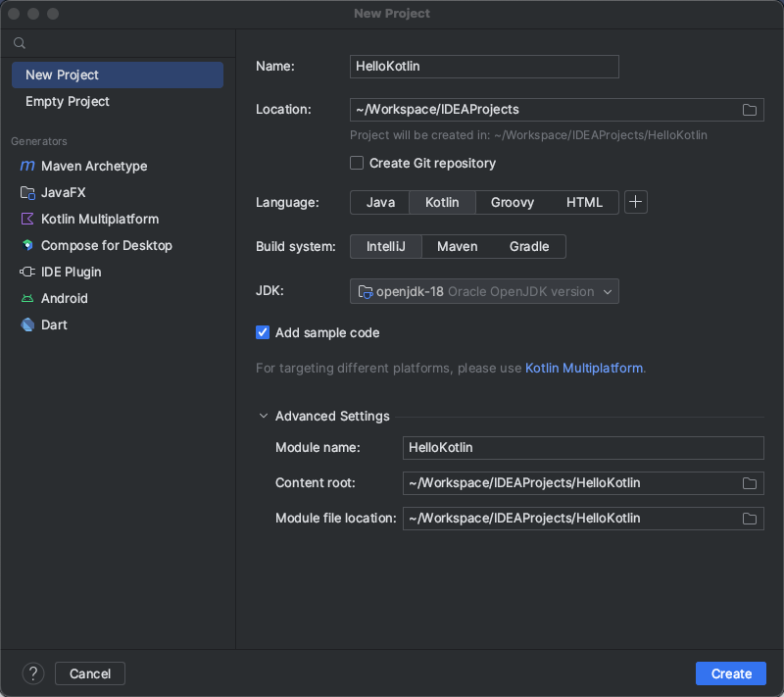The height and width of the screenshot is (697, 784).
Task: Pick the Compose for Desktop generator icon
Action: pyautogui.click(x=27, y=246)
